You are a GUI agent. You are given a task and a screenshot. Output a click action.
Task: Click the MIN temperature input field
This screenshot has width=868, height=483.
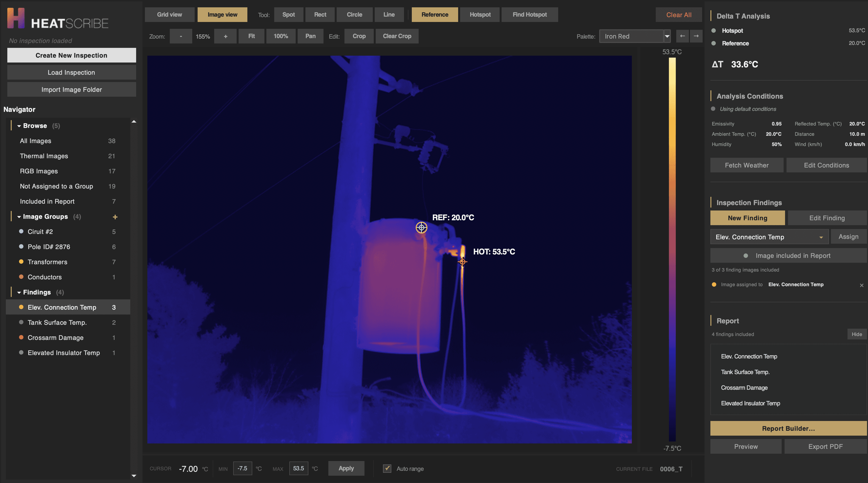(242, 468)
